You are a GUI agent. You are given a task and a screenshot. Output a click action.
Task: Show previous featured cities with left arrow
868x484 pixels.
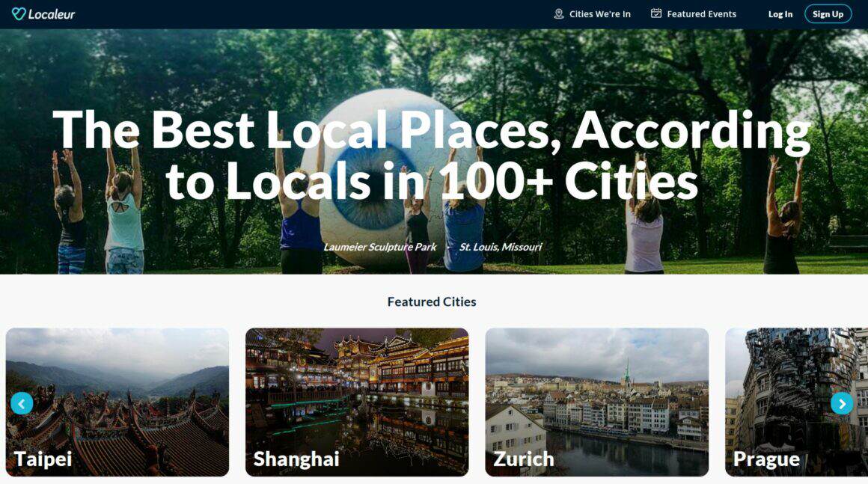(x=22, y=404)
